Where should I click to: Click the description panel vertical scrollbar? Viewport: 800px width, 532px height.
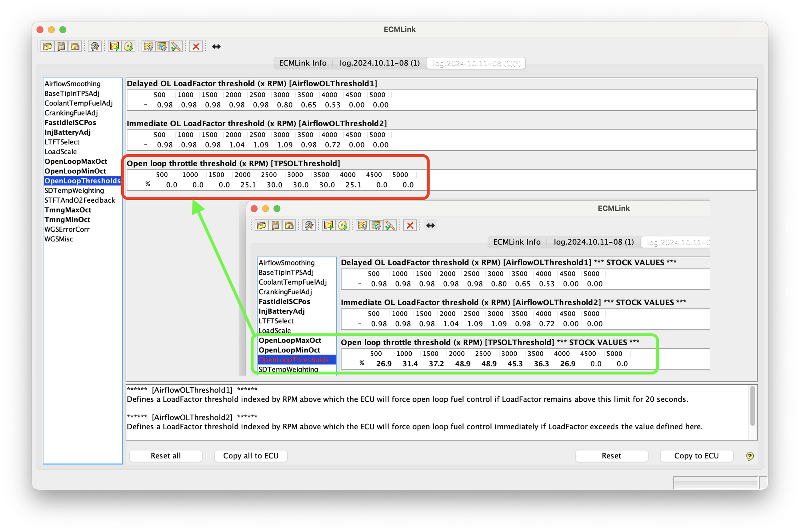[x=752, y=405]
